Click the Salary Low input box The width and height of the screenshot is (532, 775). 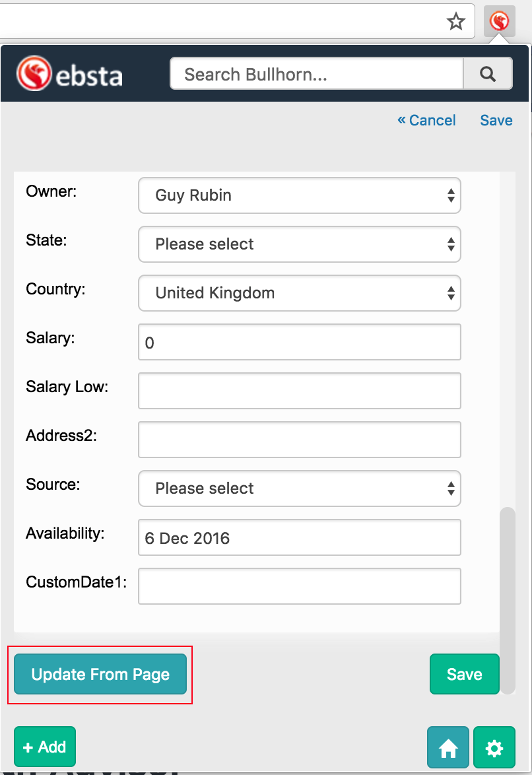coord(299,391)
